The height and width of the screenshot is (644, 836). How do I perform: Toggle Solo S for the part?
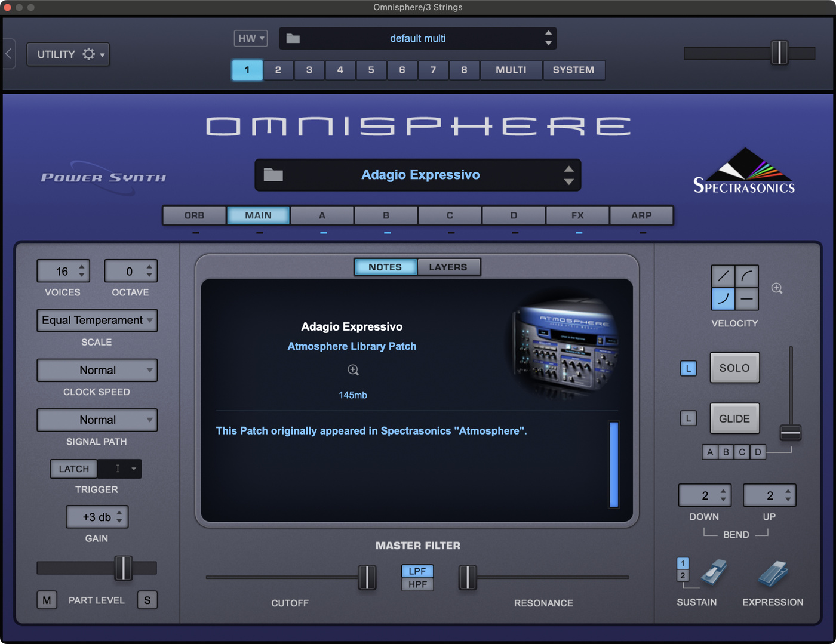(x=147, y=600)
